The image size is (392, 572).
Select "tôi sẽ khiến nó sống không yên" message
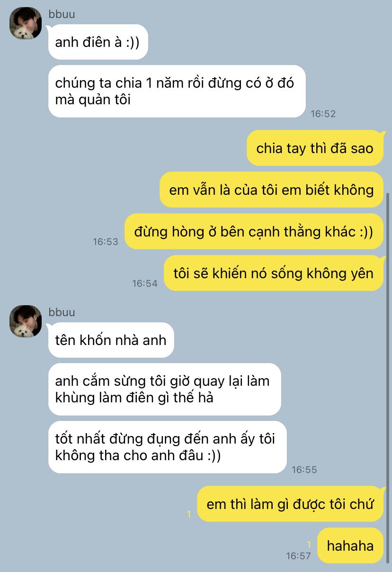274,273
